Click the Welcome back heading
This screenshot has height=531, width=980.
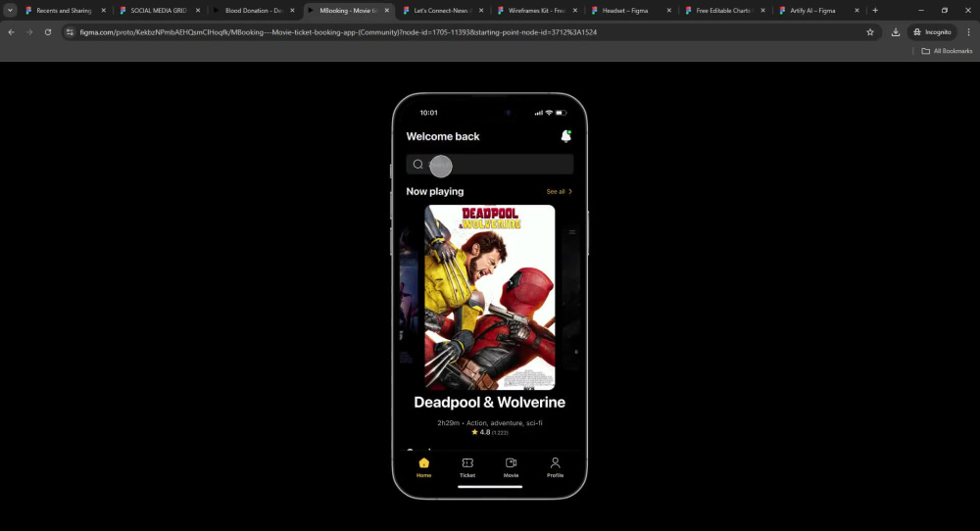click(x=443, y=136)
